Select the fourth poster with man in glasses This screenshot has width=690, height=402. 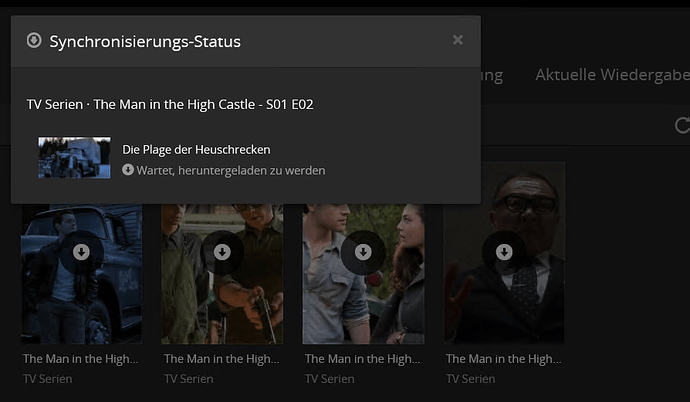click(504, 253)
